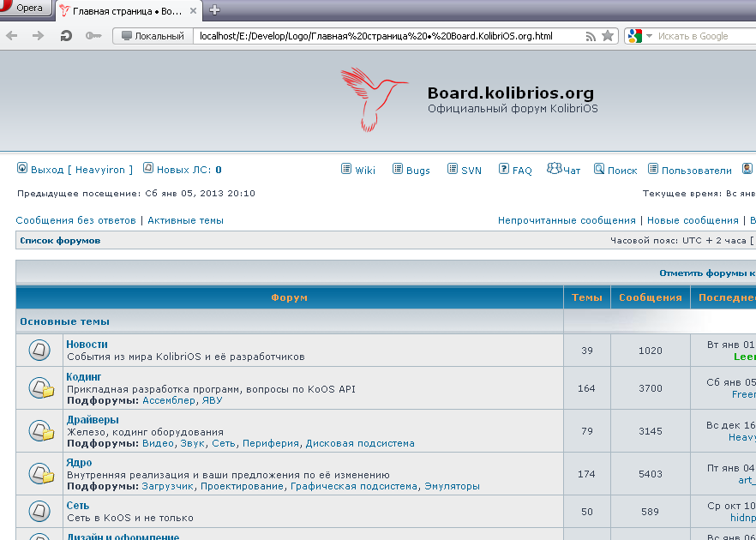This screenshot has height=540, width=756.
Task: Open the Wiki link
Action: [365, 170]
